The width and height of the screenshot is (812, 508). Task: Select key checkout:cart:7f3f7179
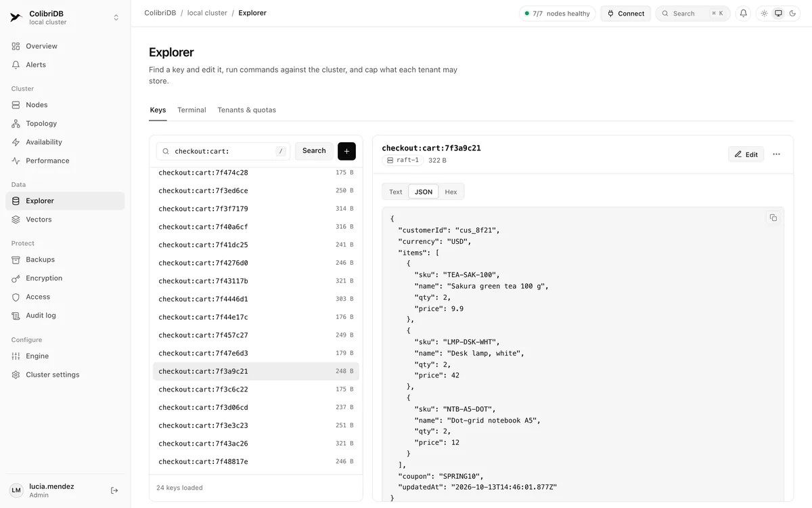tap(256, 209)
